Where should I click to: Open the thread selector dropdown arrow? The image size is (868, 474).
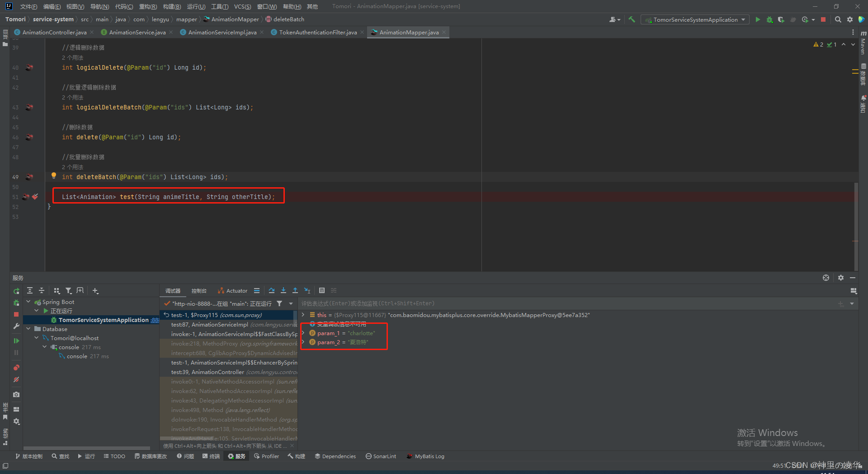pyautogui.click(x=291, y=303)
